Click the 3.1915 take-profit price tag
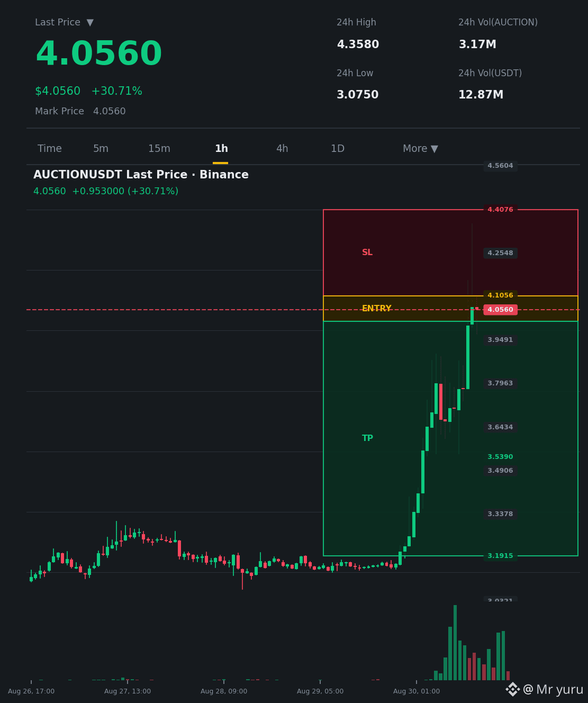 tap(500, 556)
